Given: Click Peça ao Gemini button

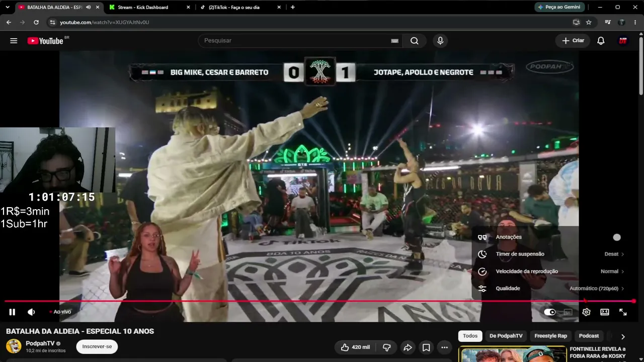Looking at the screenshot, I should coord(559,7).
